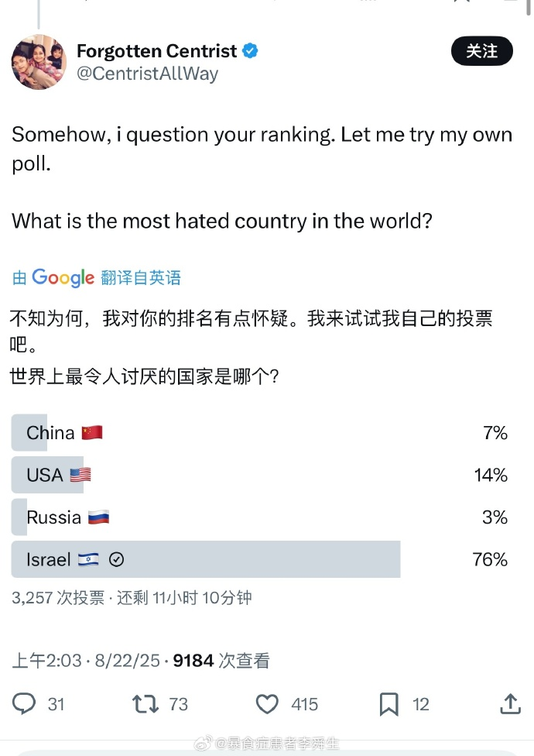Click the reply speech bubble icon
534x756 pixels.
pos(23,703)
